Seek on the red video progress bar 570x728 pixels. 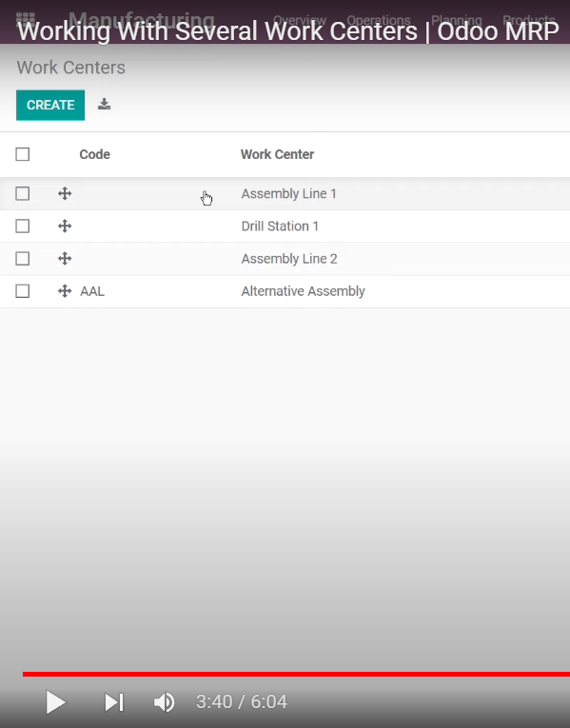click(x=296, y=674)
